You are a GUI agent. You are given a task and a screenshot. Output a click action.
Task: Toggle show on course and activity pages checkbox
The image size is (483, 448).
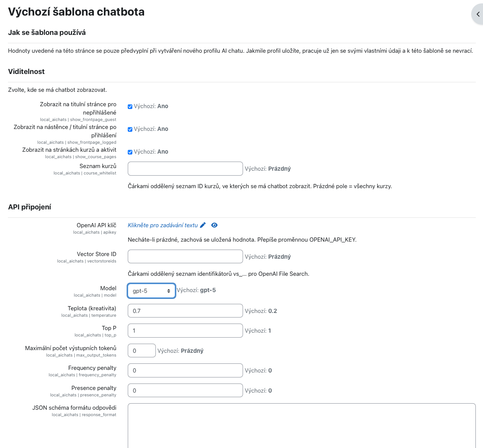[130, 152]
